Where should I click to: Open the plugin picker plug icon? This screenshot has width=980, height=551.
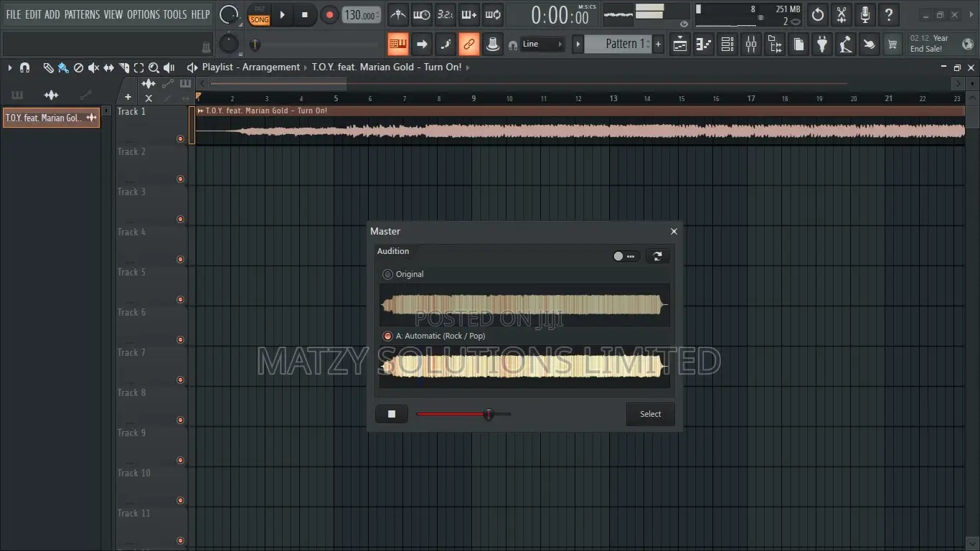pyautogui.click(x=822, y=44)
